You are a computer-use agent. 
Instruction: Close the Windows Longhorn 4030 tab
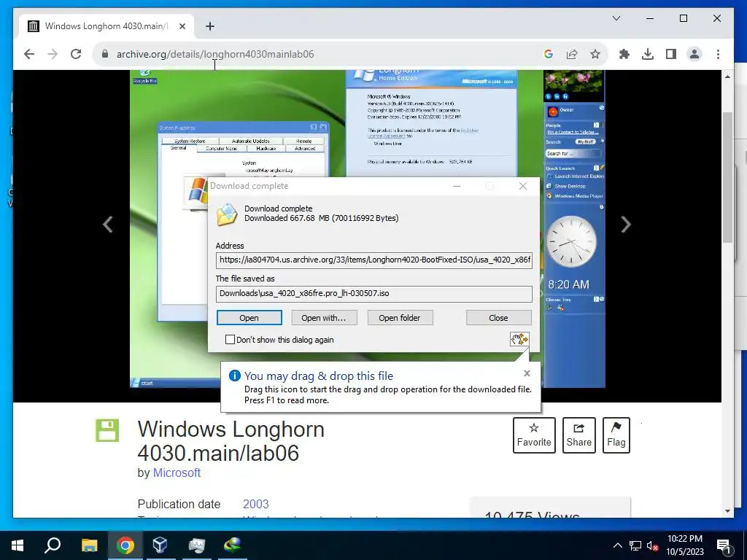tap(182, 26)
